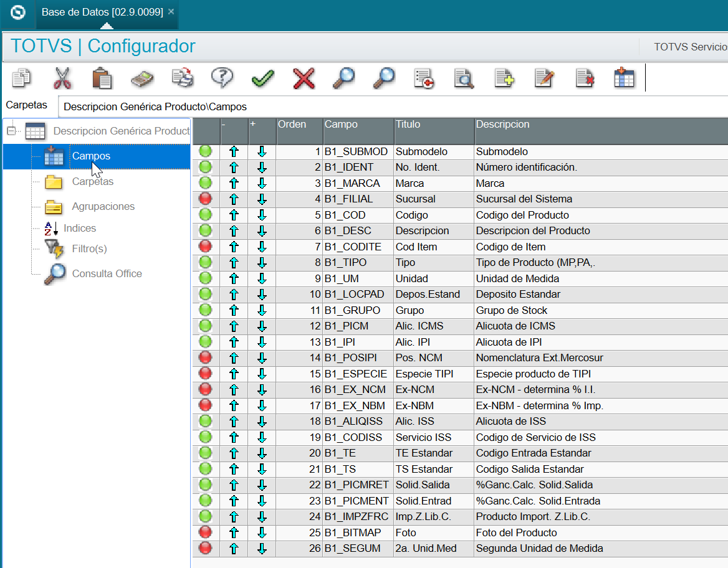Click red status circle of B1_FILIAL
Viewport: 728px width, 568px height.
click(x=205, y=199)
